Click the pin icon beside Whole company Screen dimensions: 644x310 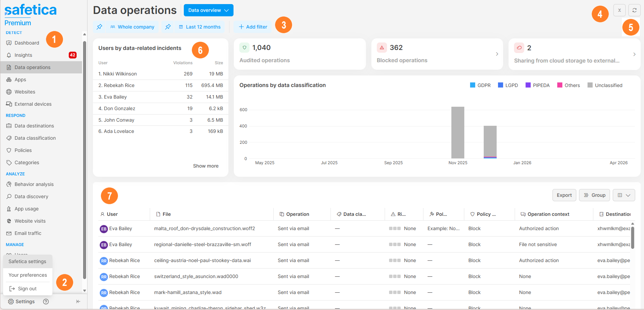point(99,27)
